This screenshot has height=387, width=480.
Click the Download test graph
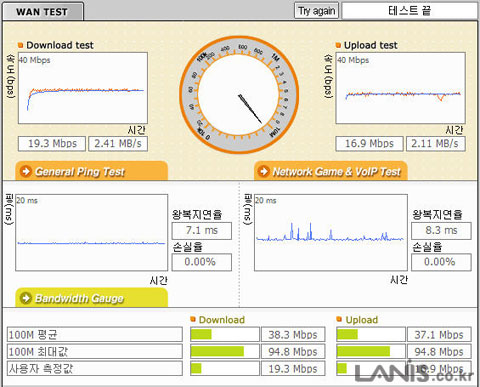click(x=83, y=88)
